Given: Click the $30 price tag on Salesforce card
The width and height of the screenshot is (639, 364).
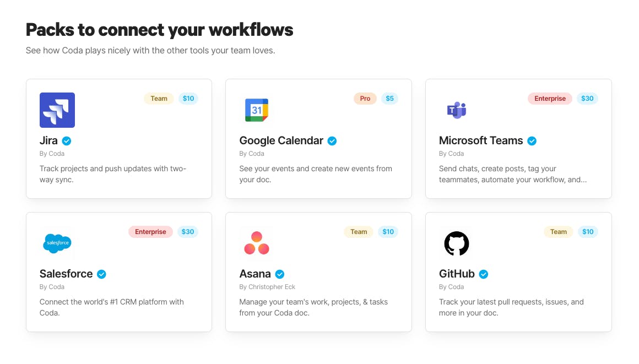Looking at the screenshot, I should [x=188, y=232].
